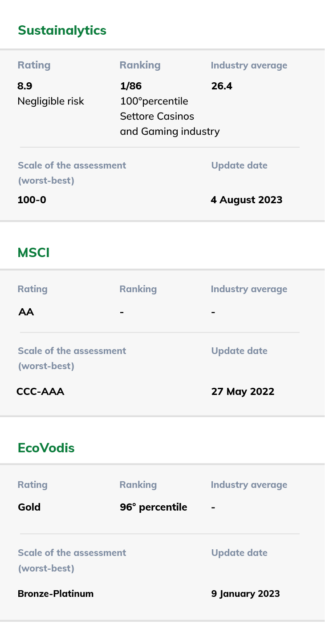Select the 8.9 Sustainalytics rating value
The height and width of the screenshot is (644, 325).
[25, 86]
